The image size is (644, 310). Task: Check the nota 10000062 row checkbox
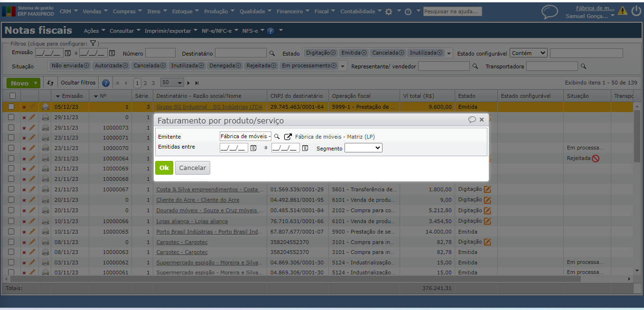pos(11,262)
